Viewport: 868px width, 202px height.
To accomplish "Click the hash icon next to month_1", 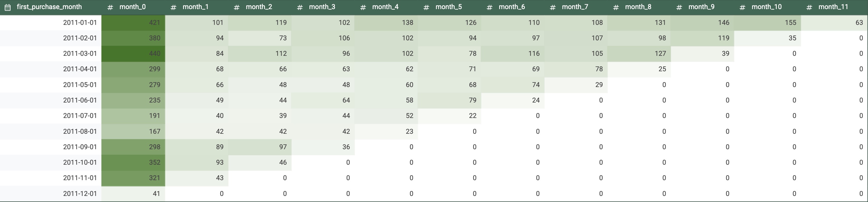I will coord(173,7).
